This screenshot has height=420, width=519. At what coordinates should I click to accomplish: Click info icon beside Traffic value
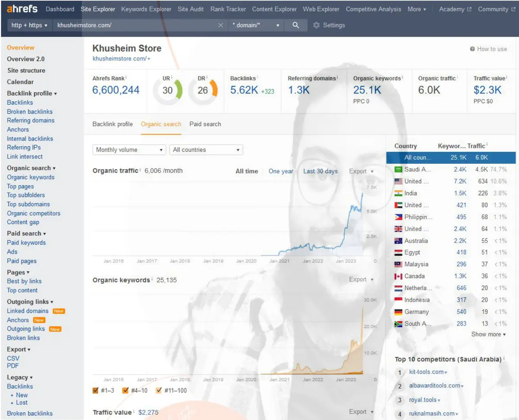point(506,78)
